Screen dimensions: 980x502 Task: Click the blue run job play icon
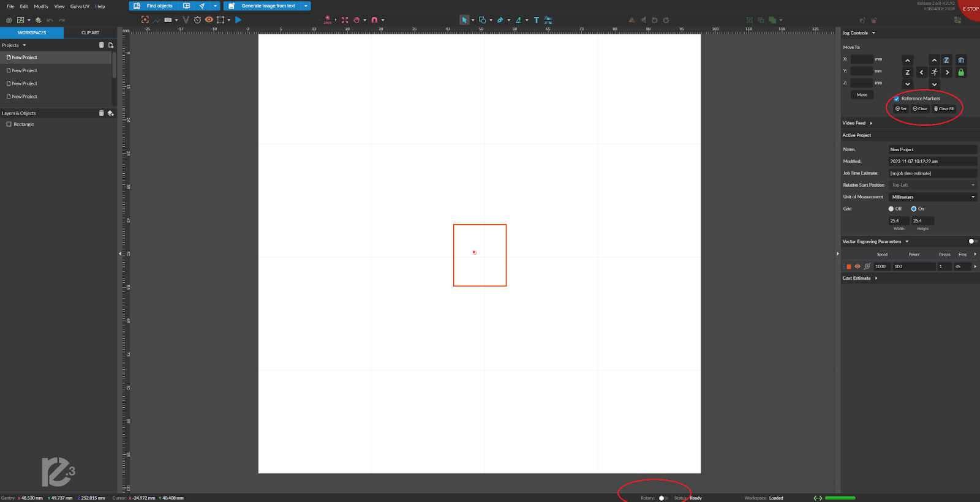point(238,20)
